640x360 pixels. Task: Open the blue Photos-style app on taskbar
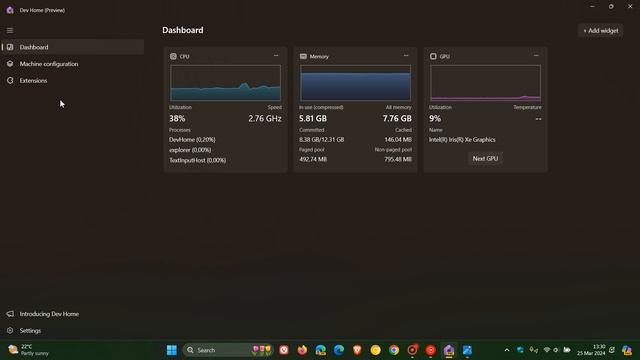point(467,350)
